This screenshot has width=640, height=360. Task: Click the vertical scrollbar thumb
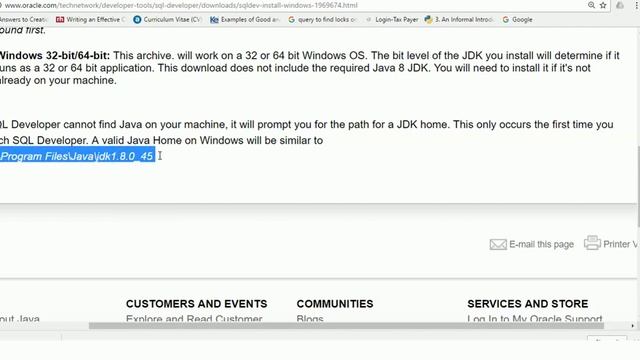[x=638, y=186]
